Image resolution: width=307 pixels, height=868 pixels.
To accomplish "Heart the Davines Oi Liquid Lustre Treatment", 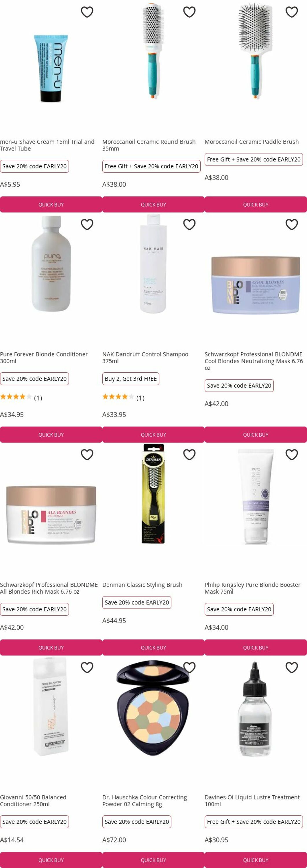I will [x=291, y=667].
